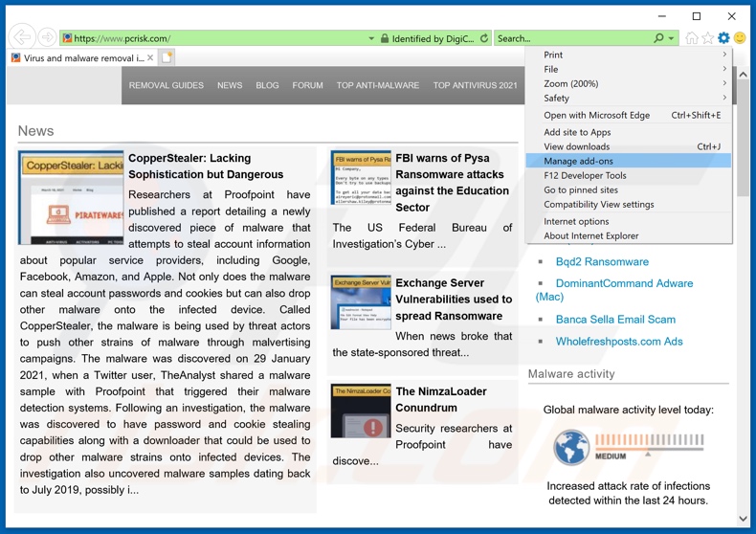Select the Virus and malware removal tab
Screen dimensions: 756x534
click(83, 57)
